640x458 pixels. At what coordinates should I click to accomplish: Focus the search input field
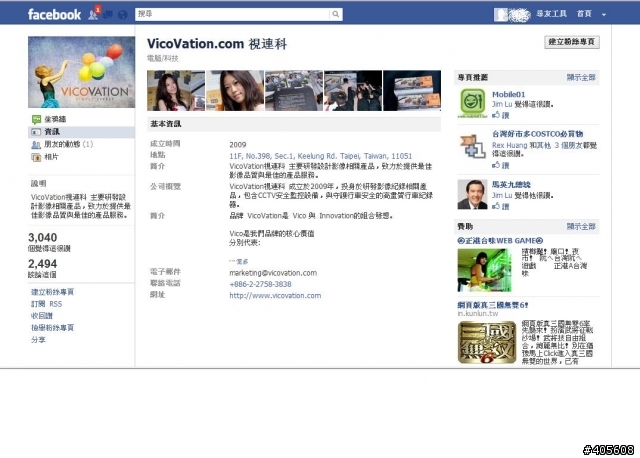tap(232, 14)
